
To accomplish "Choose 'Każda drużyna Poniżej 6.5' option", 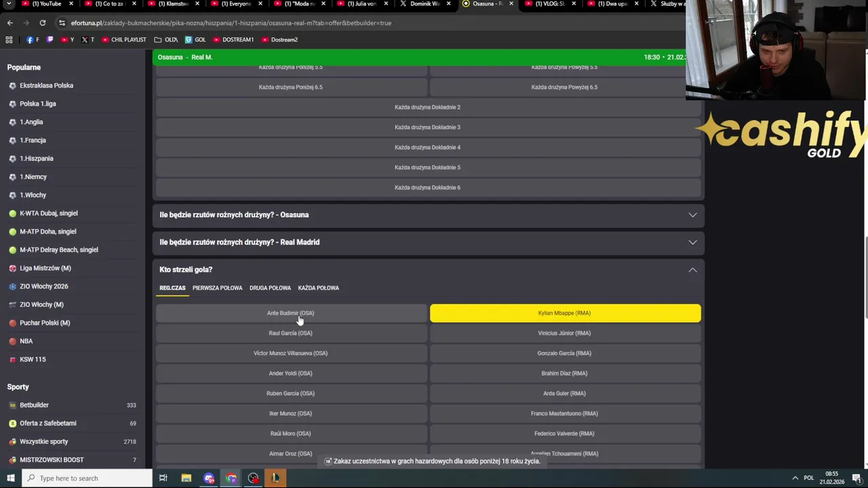I will pos(291,87).
